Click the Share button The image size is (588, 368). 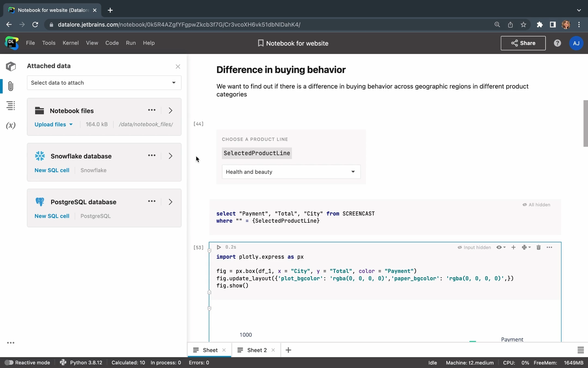[523, 43]
